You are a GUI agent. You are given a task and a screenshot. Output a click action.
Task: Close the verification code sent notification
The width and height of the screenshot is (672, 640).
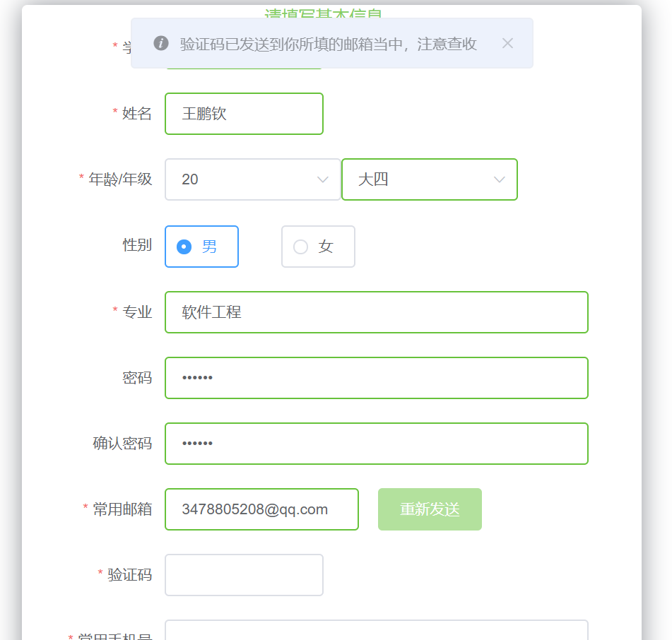click(507, 43)
